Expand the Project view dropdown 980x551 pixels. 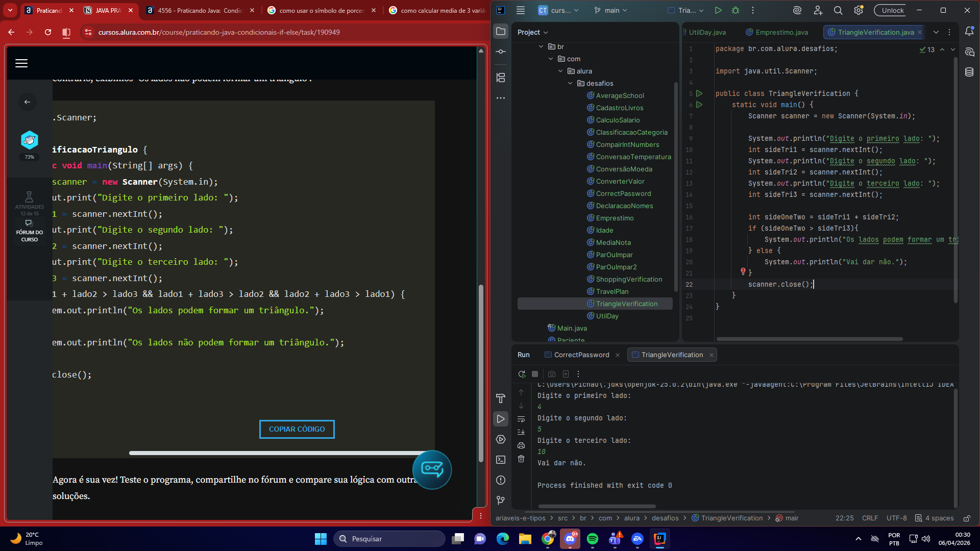(x=532, y=32)
